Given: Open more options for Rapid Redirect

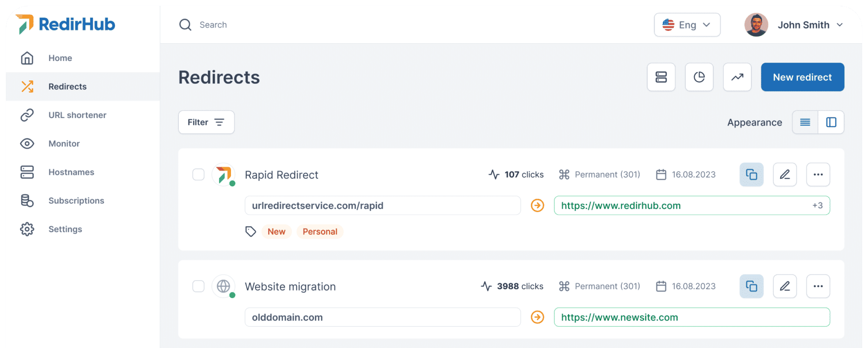Looking at the screenshot, I should pyautogui.click(x=818, y=174).
